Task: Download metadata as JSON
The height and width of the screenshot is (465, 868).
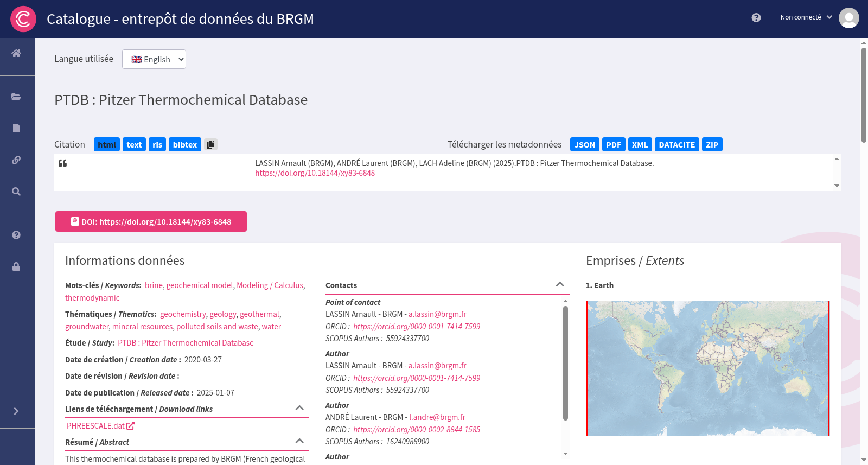Action: [585, 144]
